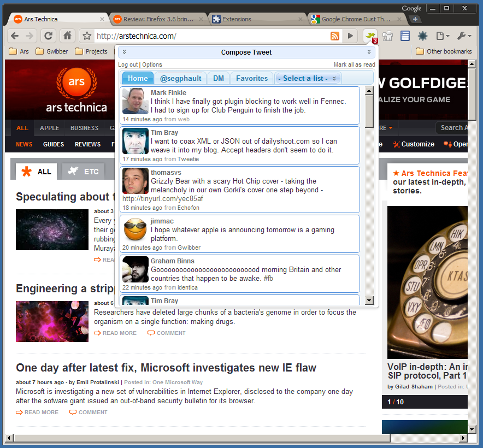
Task: Click thomasvs avatar photo
Action: [x=135, y=181]
